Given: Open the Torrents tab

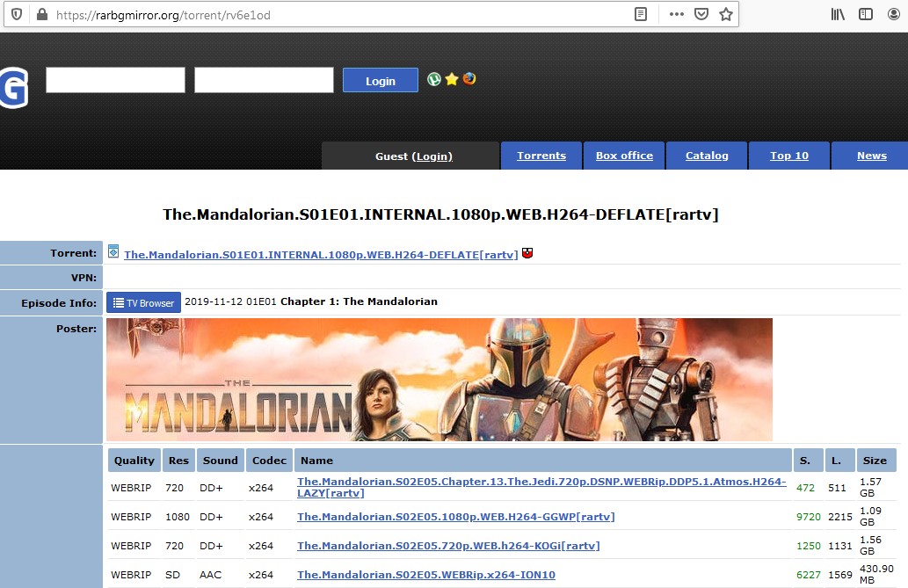Looking at the screenshot, I should [541, 156].
